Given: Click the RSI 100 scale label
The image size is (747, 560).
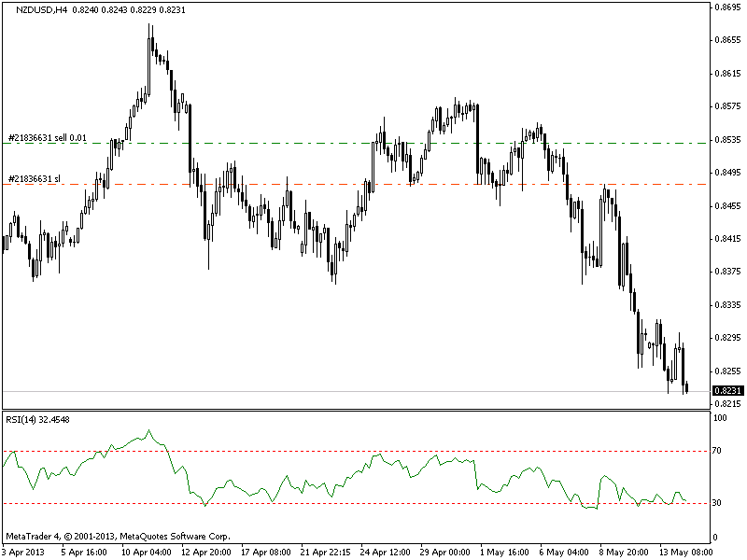Looking at the screenshot, I should click(x=720, y=418).
